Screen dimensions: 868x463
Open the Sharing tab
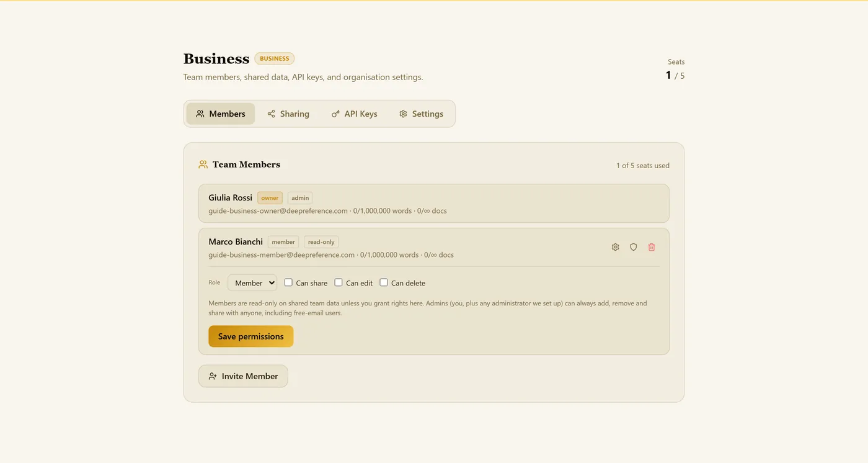288,114
